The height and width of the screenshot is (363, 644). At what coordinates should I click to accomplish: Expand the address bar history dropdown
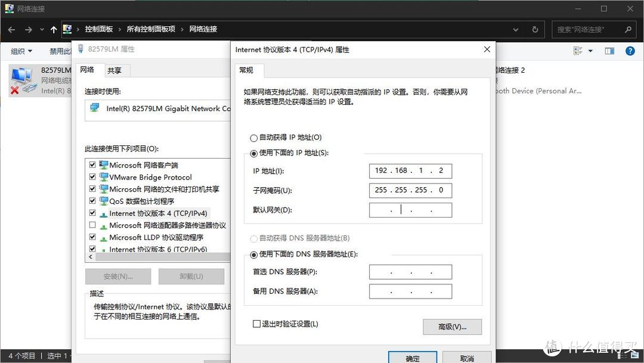(x=516, y=29)
